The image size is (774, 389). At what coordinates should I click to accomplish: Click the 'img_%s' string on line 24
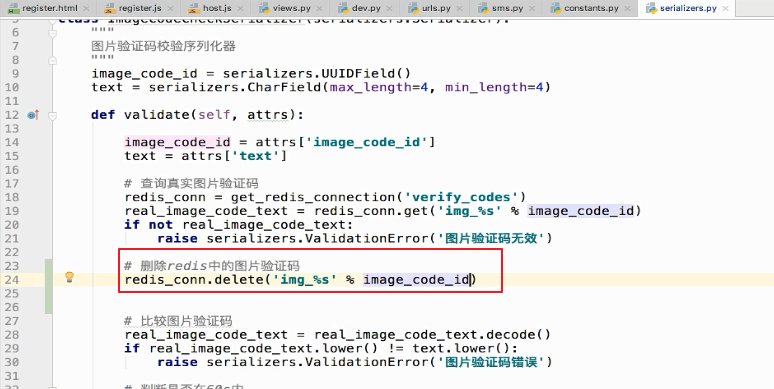tap(305, 280)
